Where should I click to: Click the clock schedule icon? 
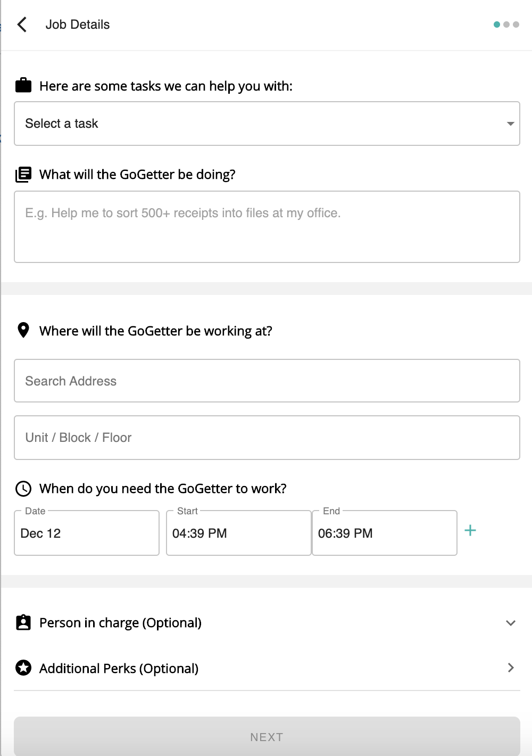[23, 488]
